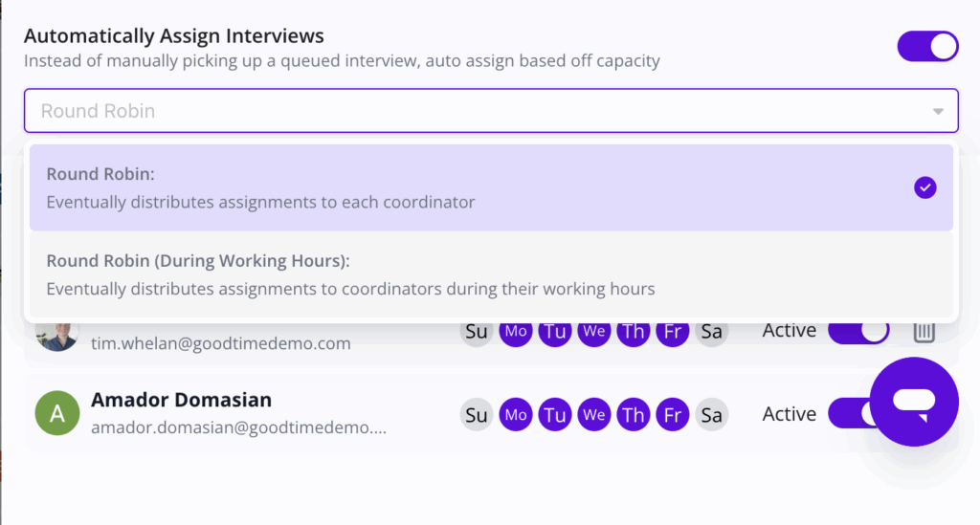
Task: Toggle Friday in tim.whelan's row
Action: point(673,332)
